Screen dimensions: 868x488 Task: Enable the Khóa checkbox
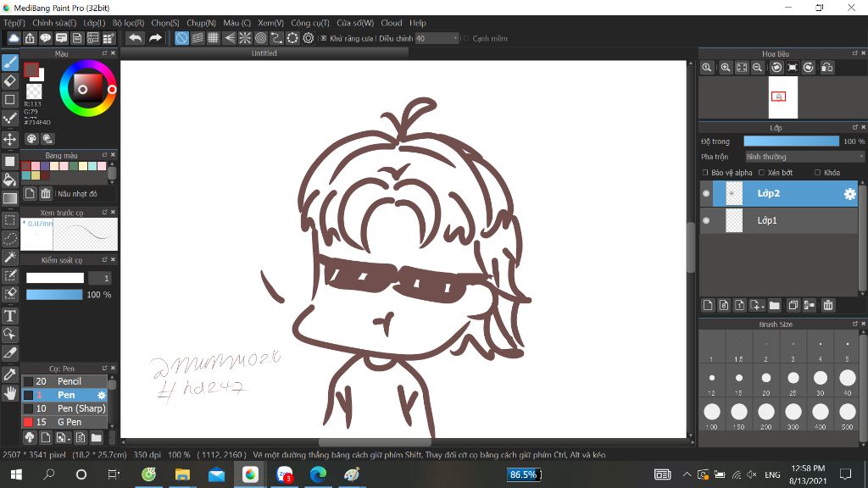[817, 173]
